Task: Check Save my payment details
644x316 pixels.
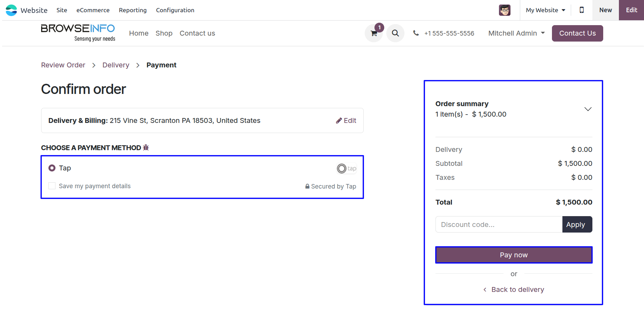Action: [52, 186]
